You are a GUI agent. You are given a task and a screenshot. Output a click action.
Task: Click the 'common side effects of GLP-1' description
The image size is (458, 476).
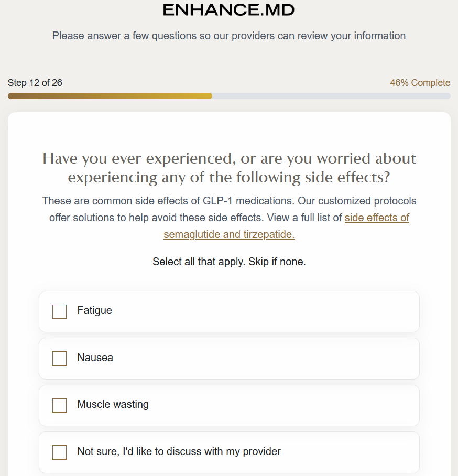click(229, 201)
